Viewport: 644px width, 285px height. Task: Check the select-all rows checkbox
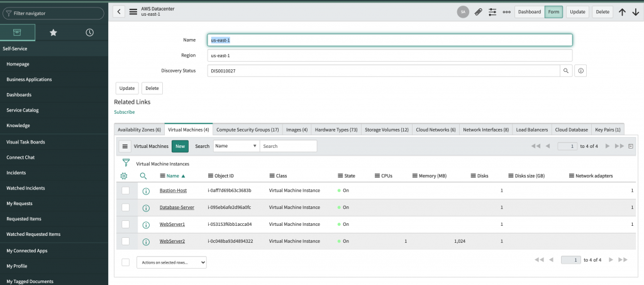point(126,262)
